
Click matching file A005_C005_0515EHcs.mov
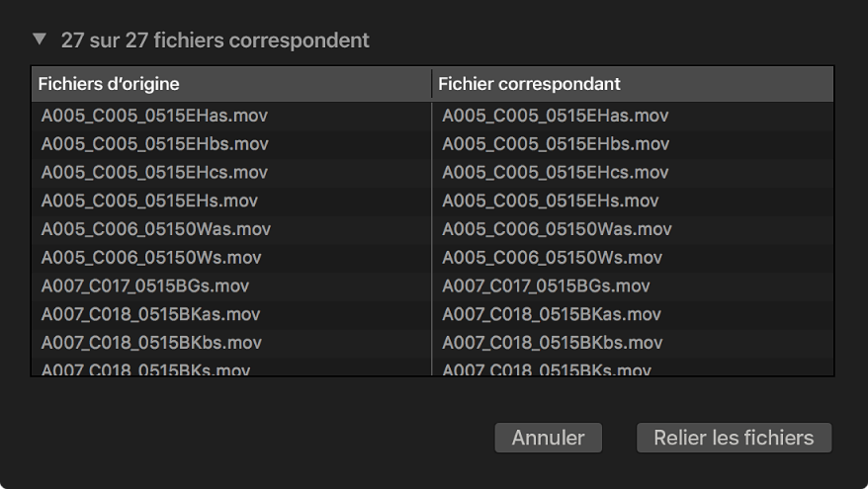(556, 173)
